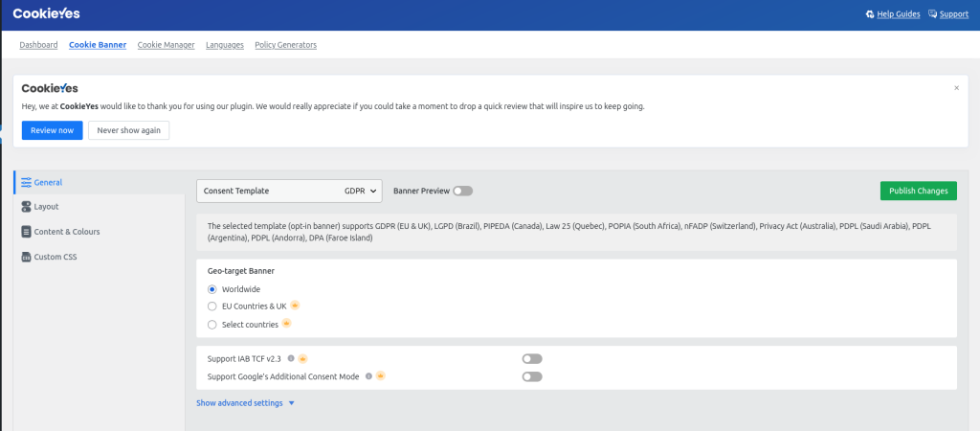Screen dimensions: 980x431
Task: Enable Google's Additional Consent Mode toggle
Action: click(532, 376)
